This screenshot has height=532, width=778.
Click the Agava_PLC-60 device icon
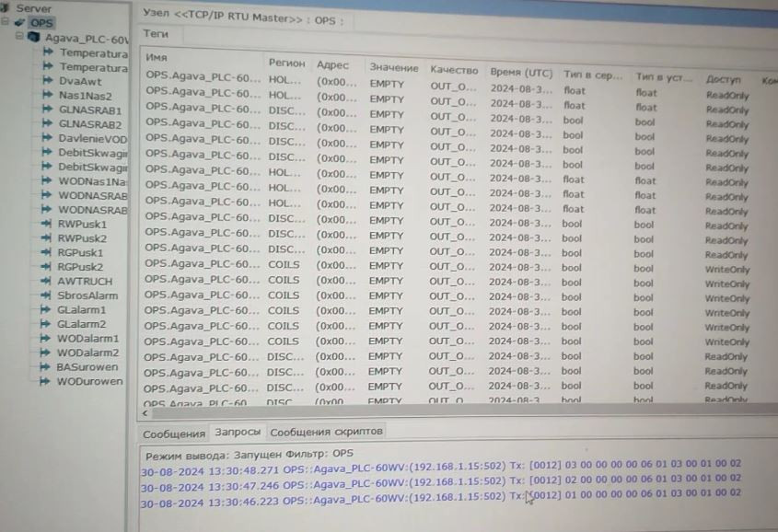click(33, 39)
